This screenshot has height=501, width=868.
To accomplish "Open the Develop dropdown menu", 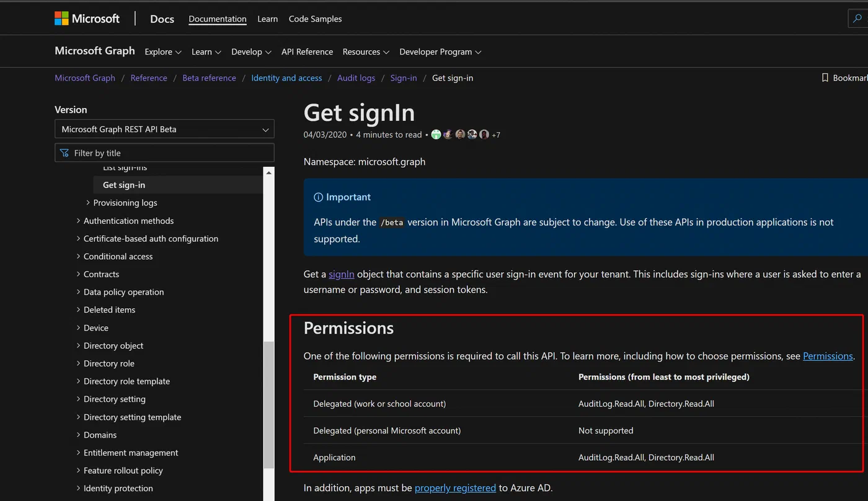I will coord(251,52).
